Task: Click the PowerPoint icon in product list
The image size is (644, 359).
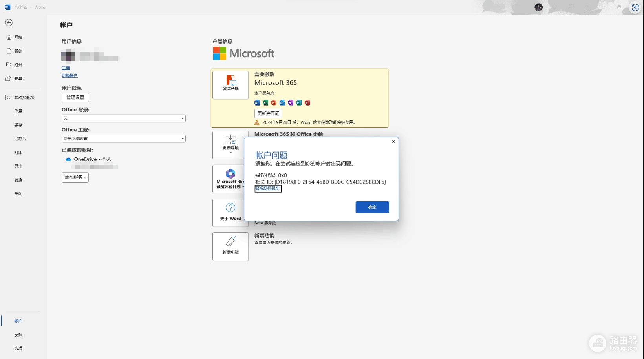Action: [274, 103]
